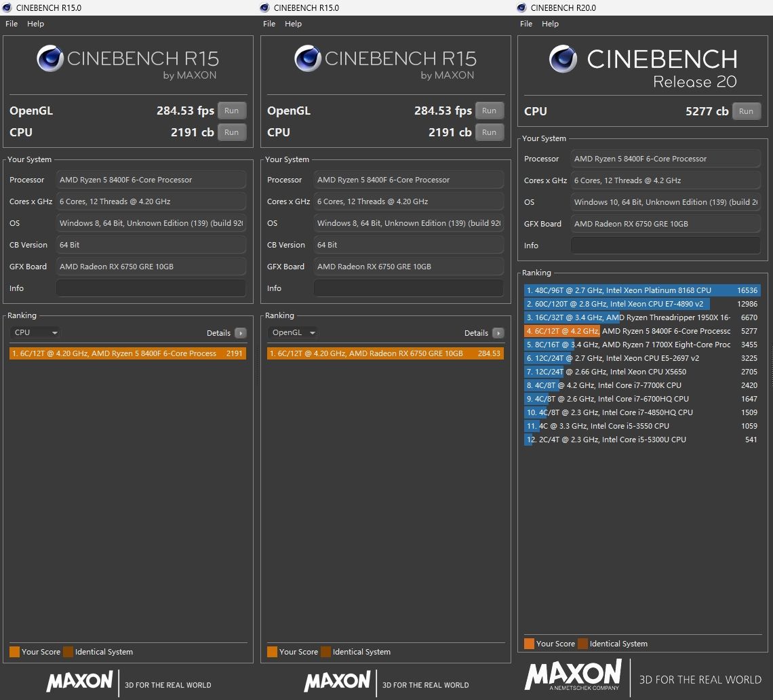Run the OpenGL test in the left R15 window
Image resolution: width=773 pixels, height=700 pixels.
(232, 111)
